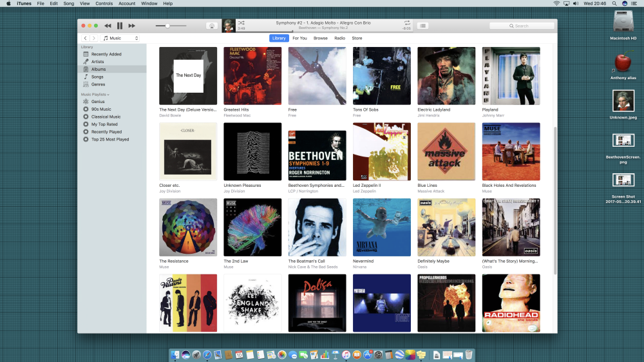Viewport: 644px width, 362px height.
Task: Navigate back using the left chevron
Action: click(x=85, y=39)
